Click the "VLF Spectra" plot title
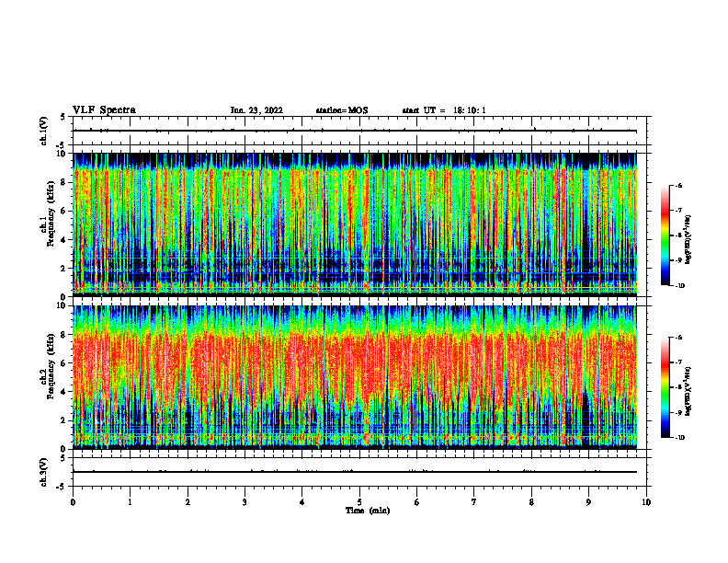This screenshot has height=563, width=728. (x=104, y=110)
